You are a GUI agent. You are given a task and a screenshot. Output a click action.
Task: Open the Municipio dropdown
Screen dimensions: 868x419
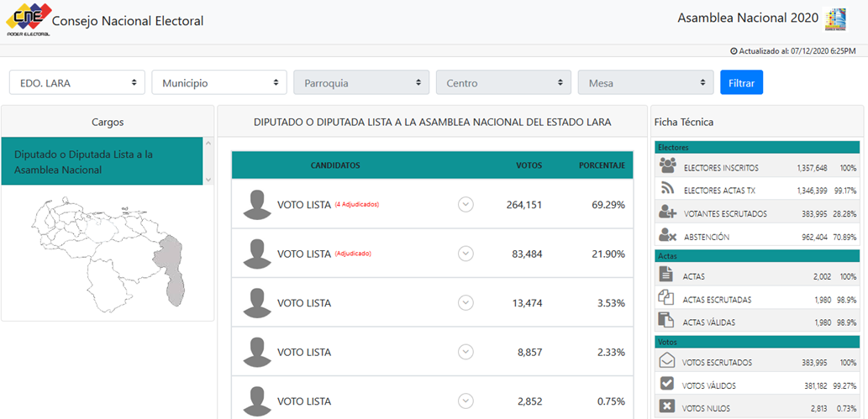click(219, 82)
